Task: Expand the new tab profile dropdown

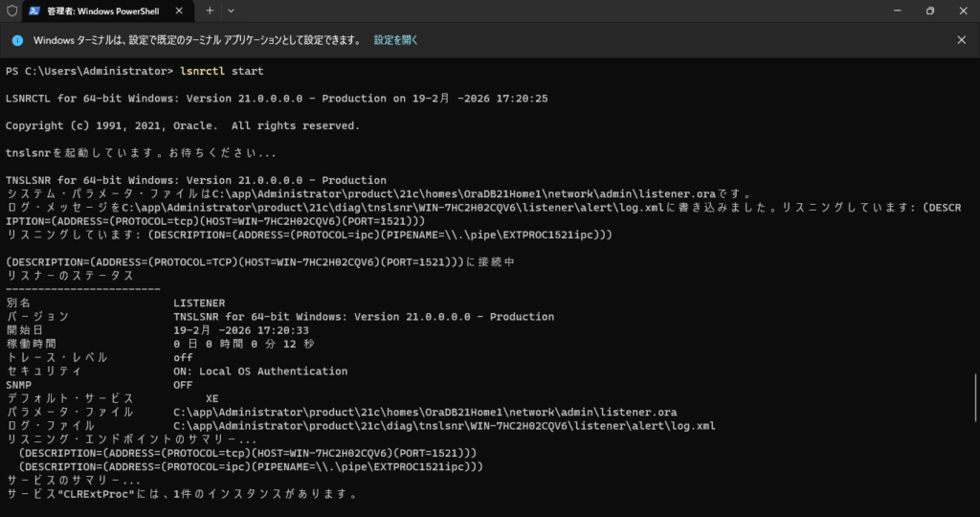Action: click(x=231, y=11)
